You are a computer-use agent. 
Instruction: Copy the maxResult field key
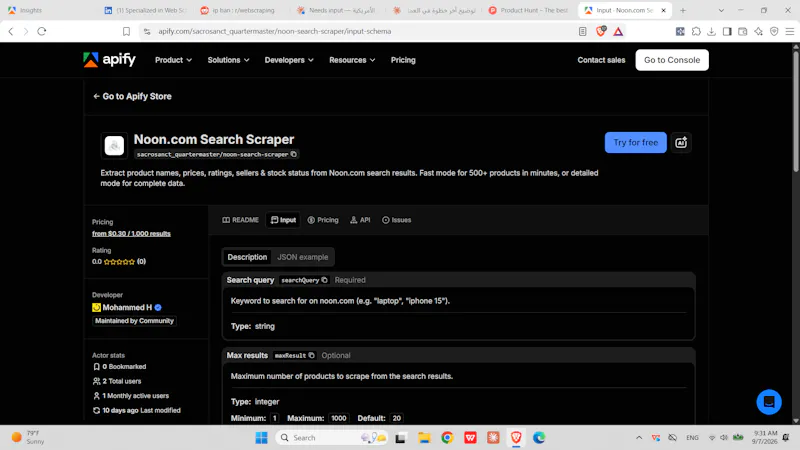[x=311, y=355]
